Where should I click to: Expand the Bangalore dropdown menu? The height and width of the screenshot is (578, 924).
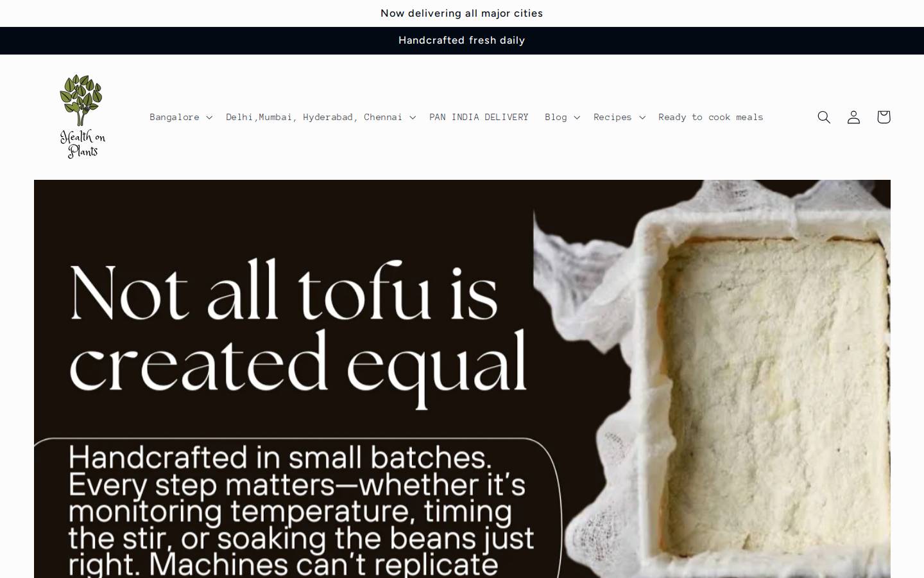pyautogui.click(x=181, y=117)
